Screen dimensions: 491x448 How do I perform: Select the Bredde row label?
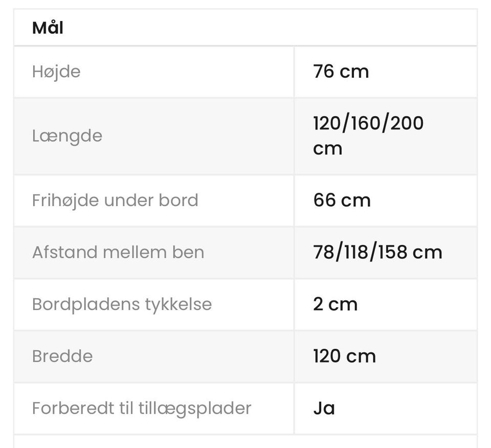[x=62, y=356]
